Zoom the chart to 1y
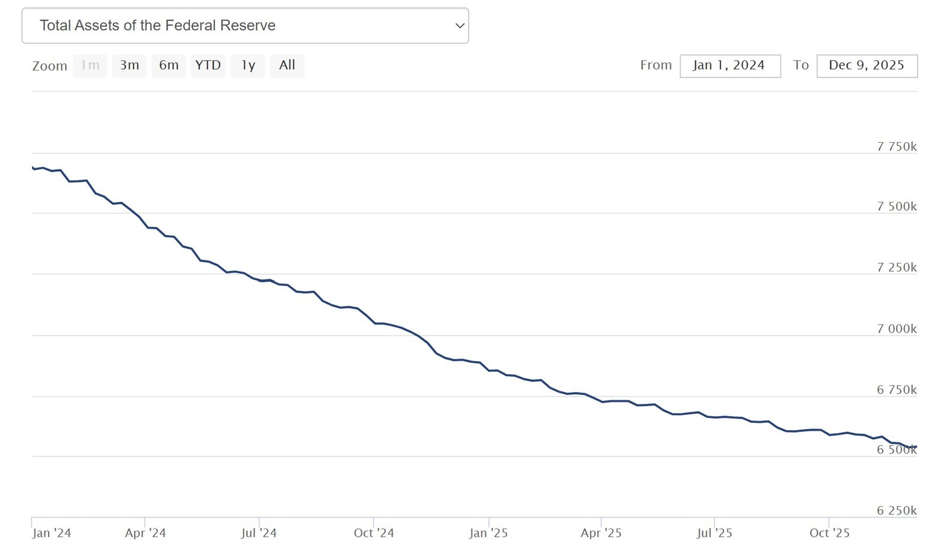Viewport: 947px width, 560px height. click(x=248, y=65)
